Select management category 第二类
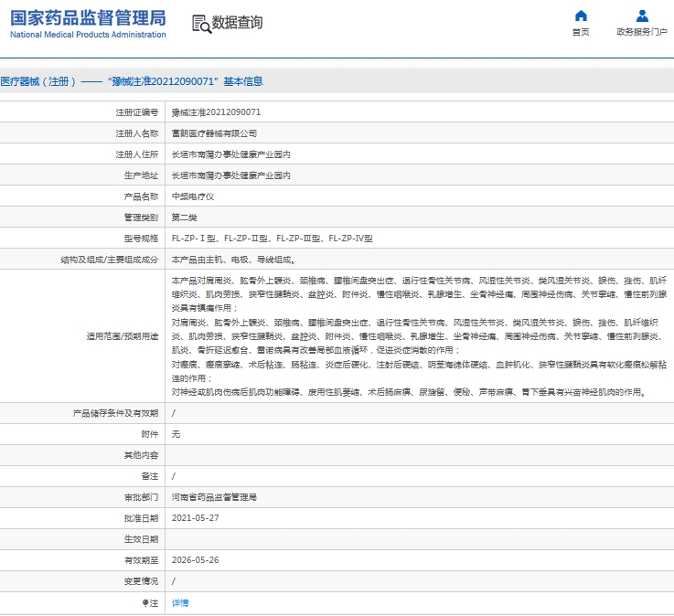The height and width of the screenshot is (616, 674). (184, 218)
